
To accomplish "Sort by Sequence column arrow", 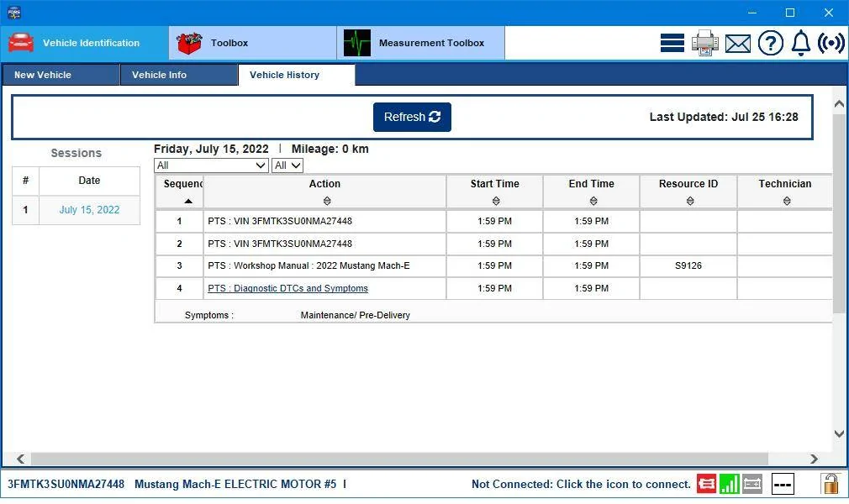I will (188, 201).
